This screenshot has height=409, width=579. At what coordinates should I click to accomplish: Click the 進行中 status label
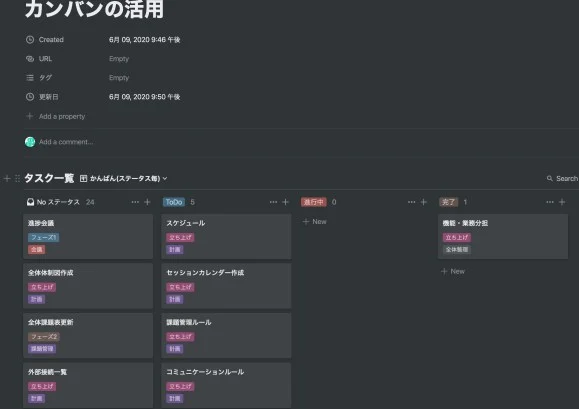[x=314, y=202]
